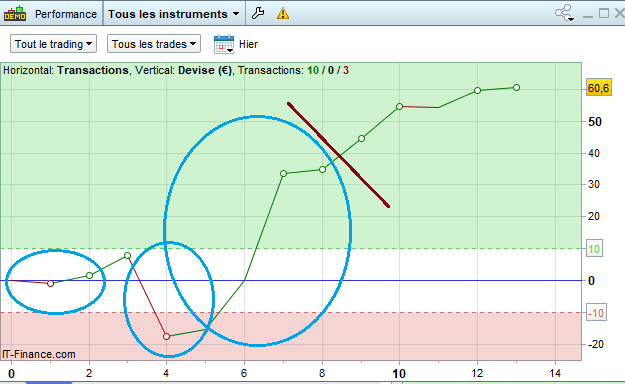The width and height of the screenshot is (625, 384).
Task: Select the data point at transaction 2
Action: pyautogui.click(x=89, y=276)
